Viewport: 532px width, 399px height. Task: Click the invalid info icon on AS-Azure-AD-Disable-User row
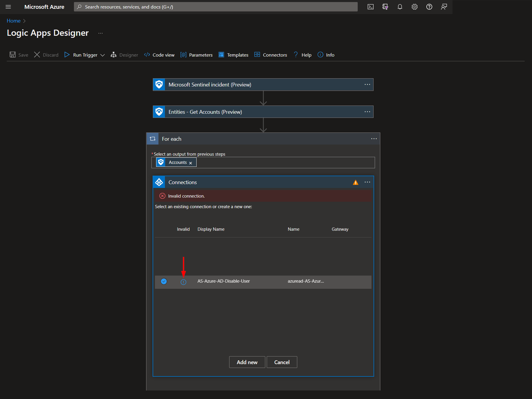tap(183, 282)
